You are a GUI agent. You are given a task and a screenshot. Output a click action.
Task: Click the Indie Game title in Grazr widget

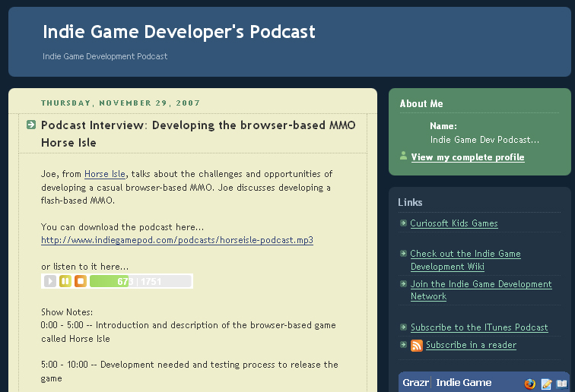(x=463, y=383)
